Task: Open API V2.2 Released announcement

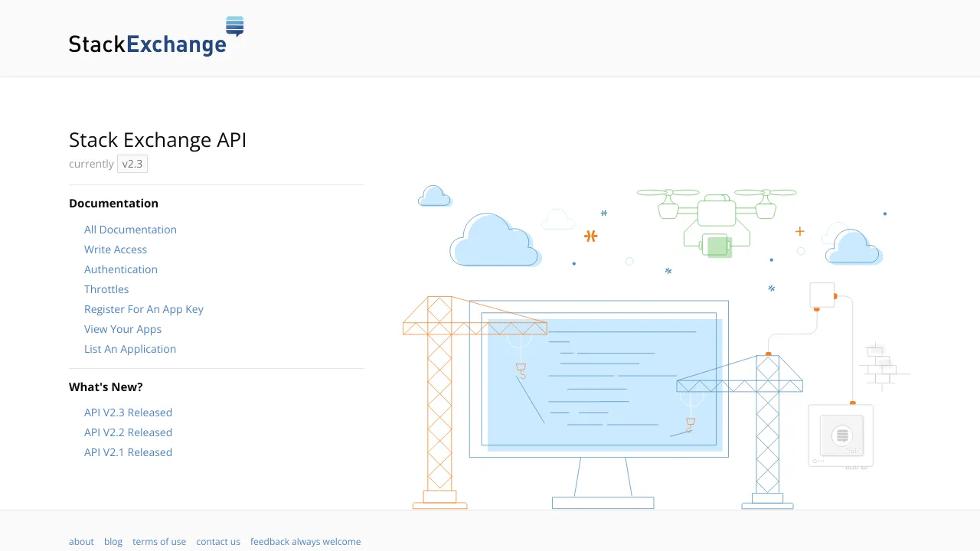Action: 128,432
